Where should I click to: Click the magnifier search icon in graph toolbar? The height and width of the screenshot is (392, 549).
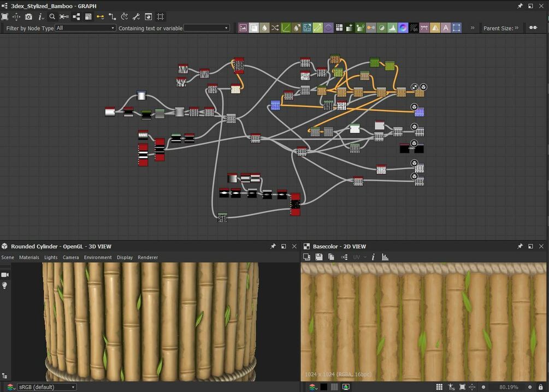click(x=52, y=17)
